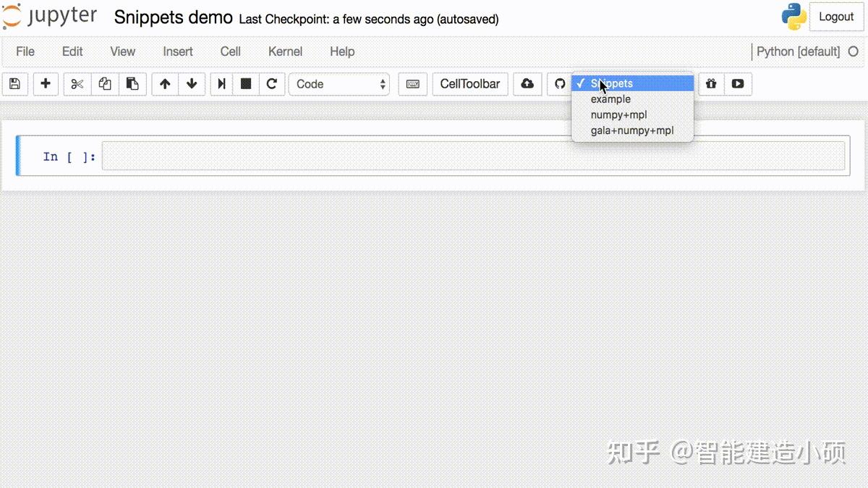Open the GitHub repository icon
The image size is (868, 488).
click(559, 84)
